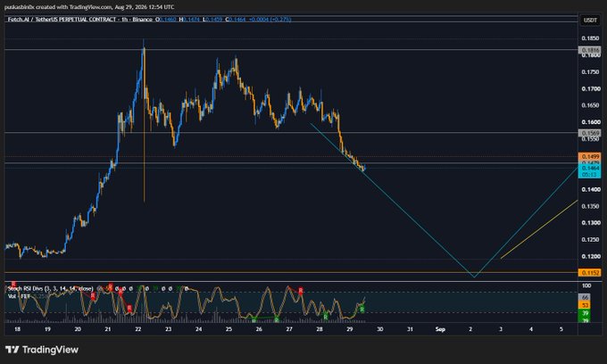Screen dimensions: 607x364
Task: Click the created-with TradingView.com caption
Action: (x=89, y=7)
